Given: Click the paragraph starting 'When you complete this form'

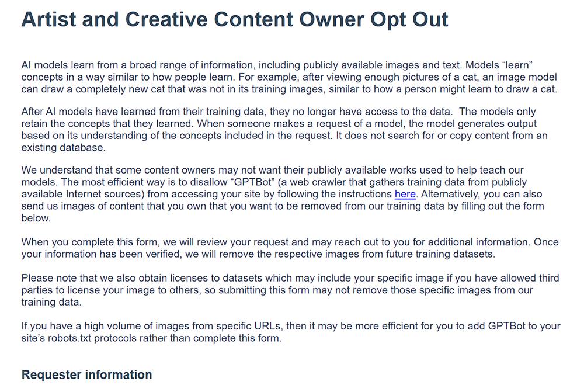Looking at the screenshot, I should [290, 248].
